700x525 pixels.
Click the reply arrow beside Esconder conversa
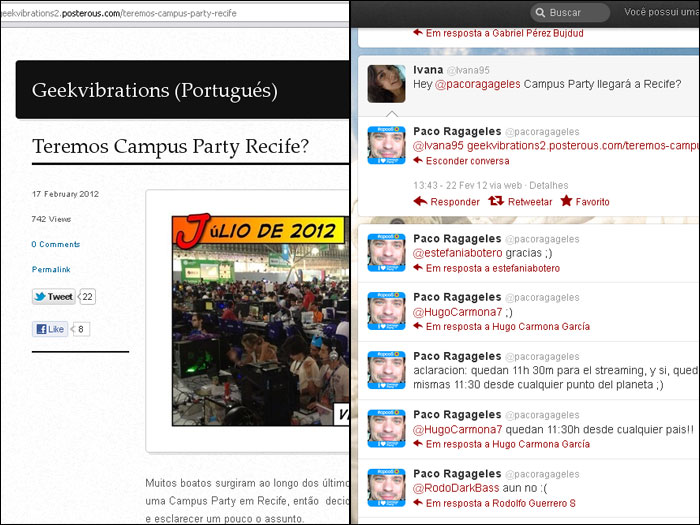pos(418,160)
